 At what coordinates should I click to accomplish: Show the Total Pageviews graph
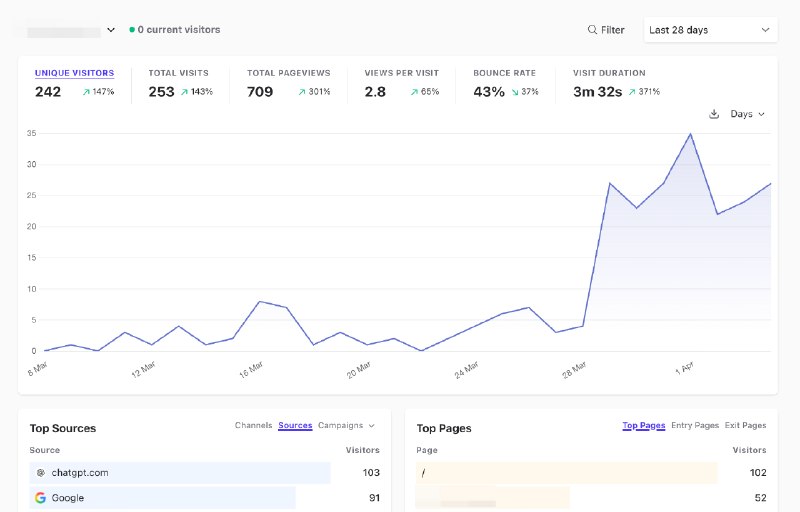pyautogui.click(x=288, y=73)
